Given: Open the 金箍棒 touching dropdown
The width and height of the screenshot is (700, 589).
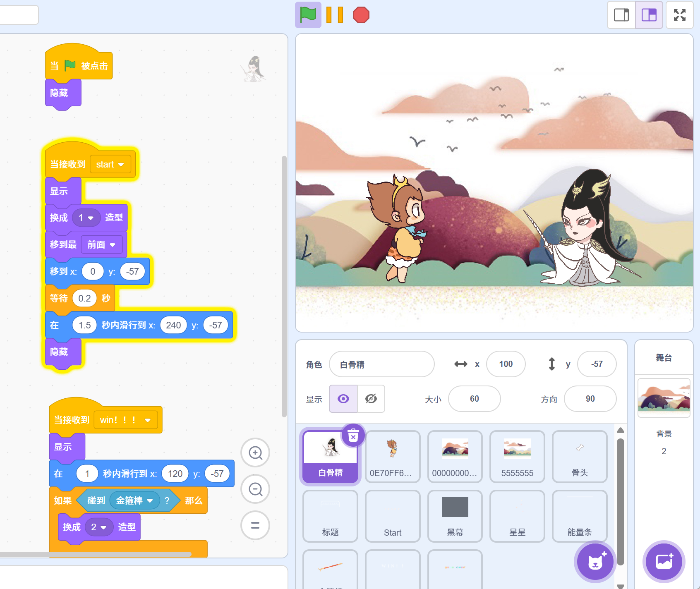Looking at the screenshot, I should (x=150, y=500).
